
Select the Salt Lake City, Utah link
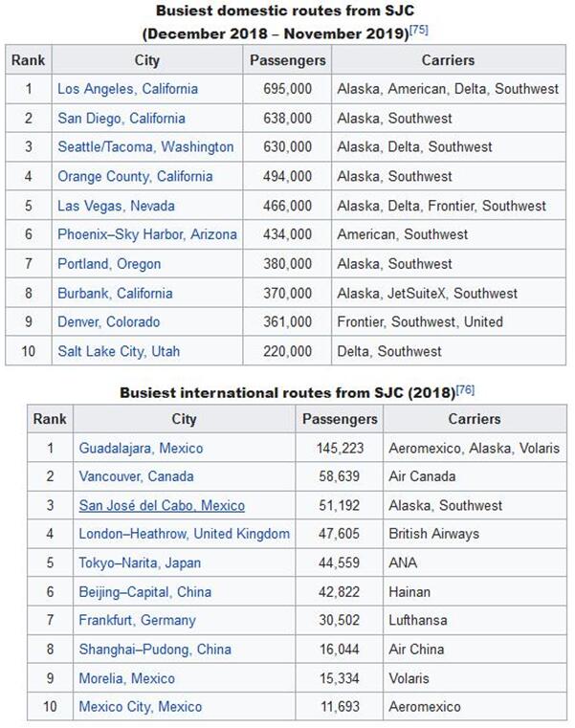(x=118, y=352)
